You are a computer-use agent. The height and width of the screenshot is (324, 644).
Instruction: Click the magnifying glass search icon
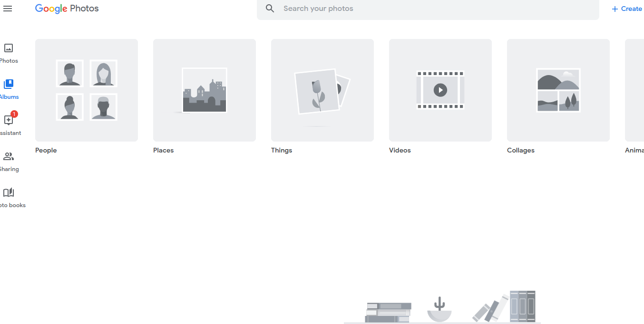[270, 9]
